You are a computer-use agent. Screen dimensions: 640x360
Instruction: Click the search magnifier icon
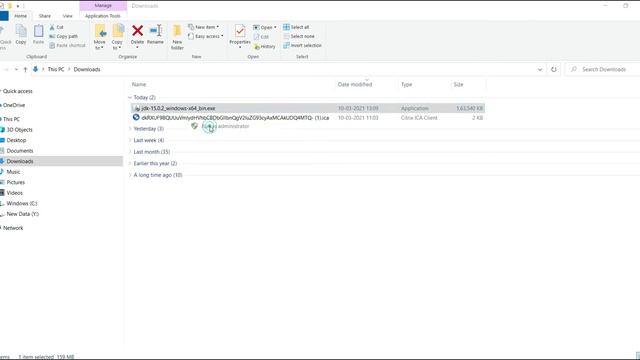[x=574, y=69]
